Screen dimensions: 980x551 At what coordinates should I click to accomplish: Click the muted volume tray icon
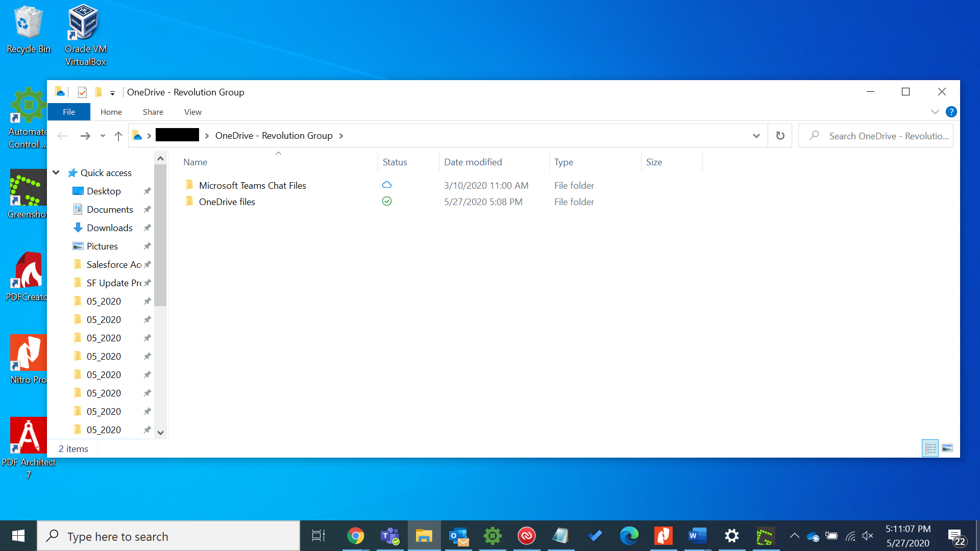click(x=868, y=536)
